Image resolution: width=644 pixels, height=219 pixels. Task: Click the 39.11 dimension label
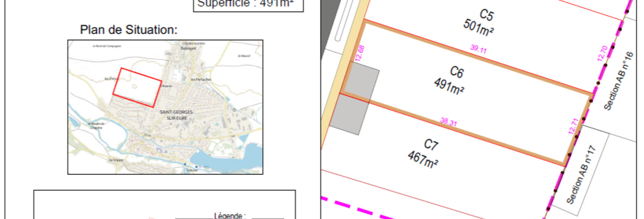[x=478, y=49]
